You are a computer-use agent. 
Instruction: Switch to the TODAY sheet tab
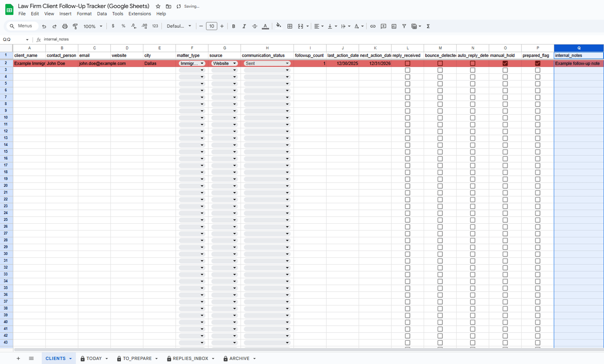tap(94, 358)
